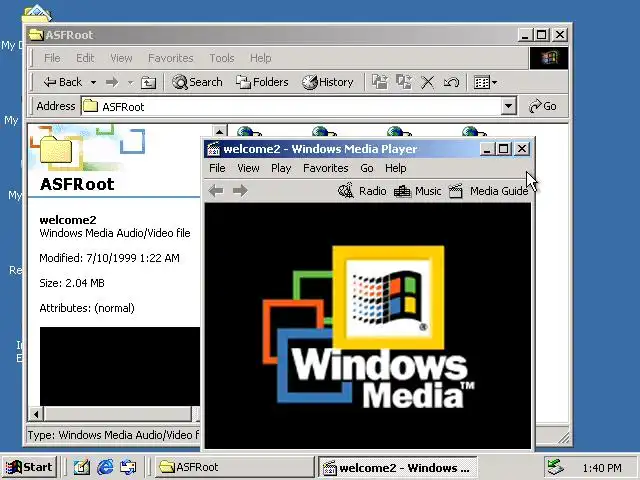Open Media Player's View menu
640x480 pixels.
[x=248, y=168]
